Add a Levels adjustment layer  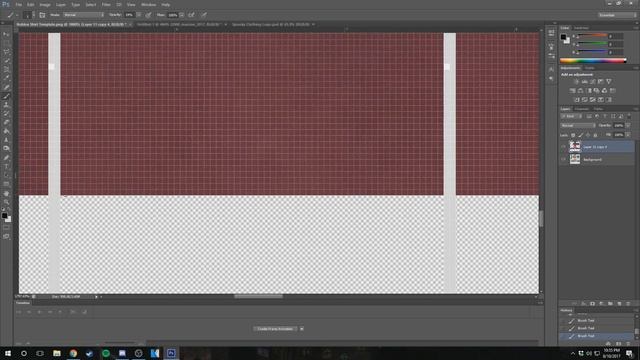[584, 82]
